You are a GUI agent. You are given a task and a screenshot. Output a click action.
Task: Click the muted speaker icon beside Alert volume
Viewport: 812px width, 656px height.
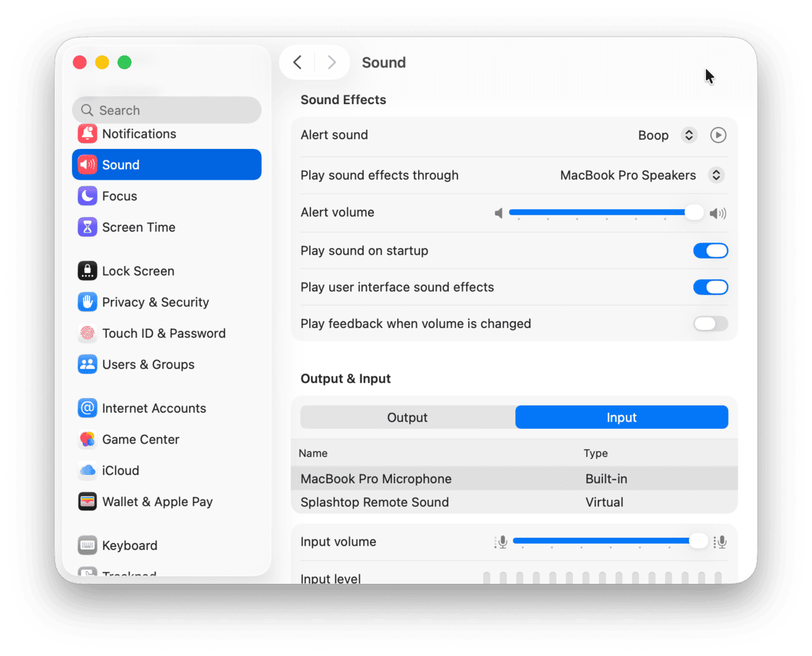coord(498,212)
